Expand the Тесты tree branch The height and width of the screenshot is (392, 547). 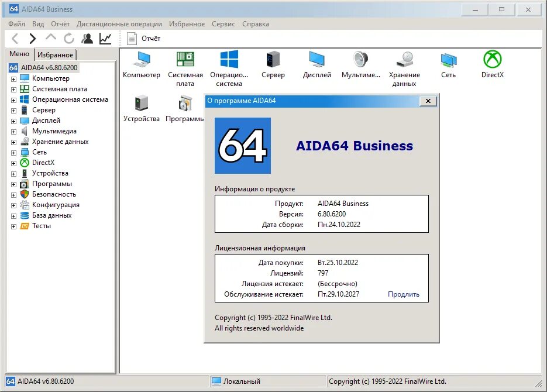tap(13, 226)
